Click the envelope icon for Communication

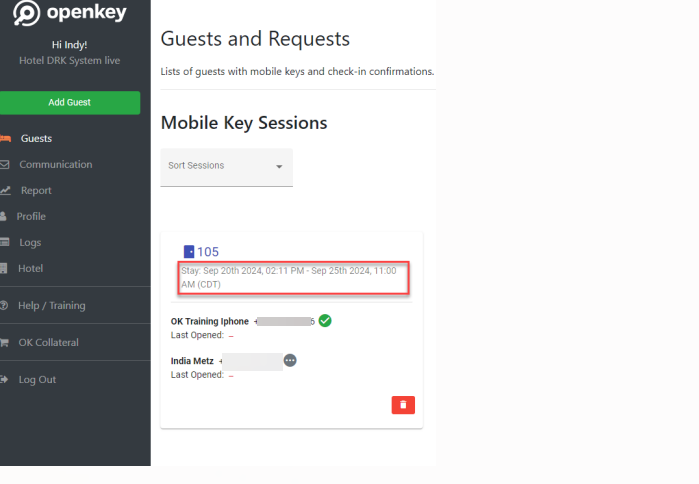point(4,164)
